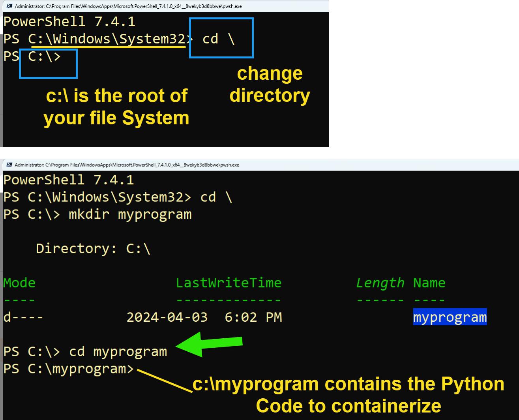This screenshot has width=519, height=420.
Task: Click the 'Length' column header
Action: tap(380, 283)
